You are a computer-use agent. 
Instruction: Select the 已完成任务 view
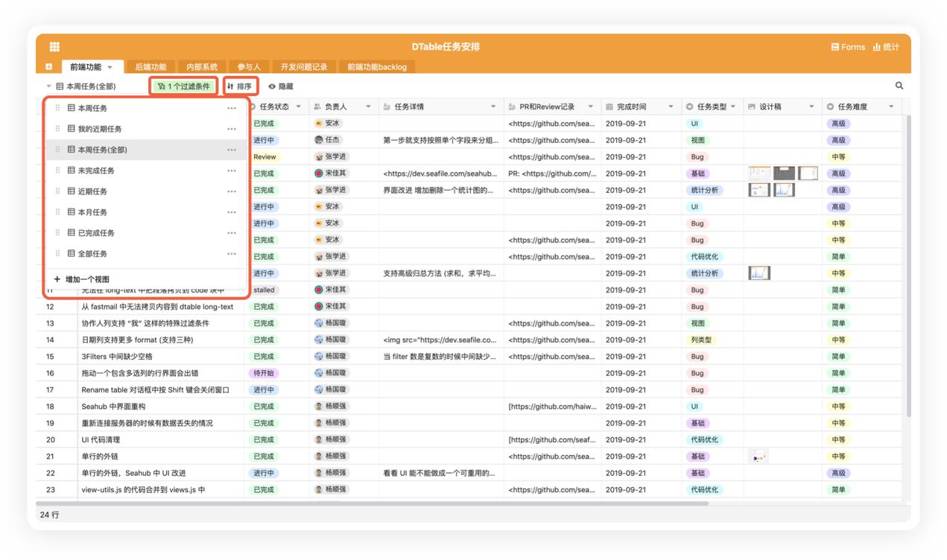[96, 233]
